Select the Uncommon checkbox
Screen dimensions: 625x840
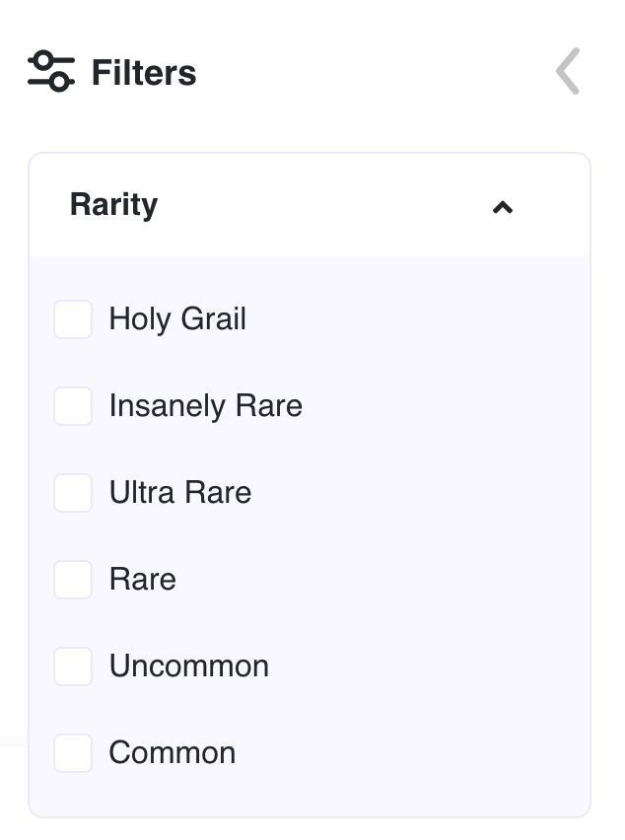(73, 666)
